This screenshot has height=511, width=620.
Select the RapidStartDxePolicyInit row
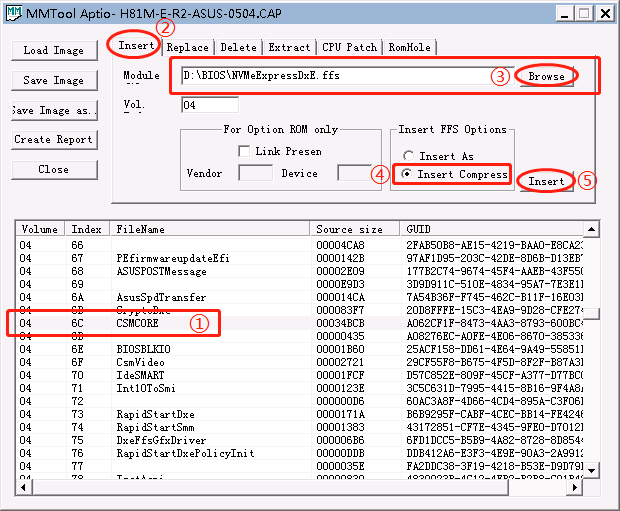300,453
